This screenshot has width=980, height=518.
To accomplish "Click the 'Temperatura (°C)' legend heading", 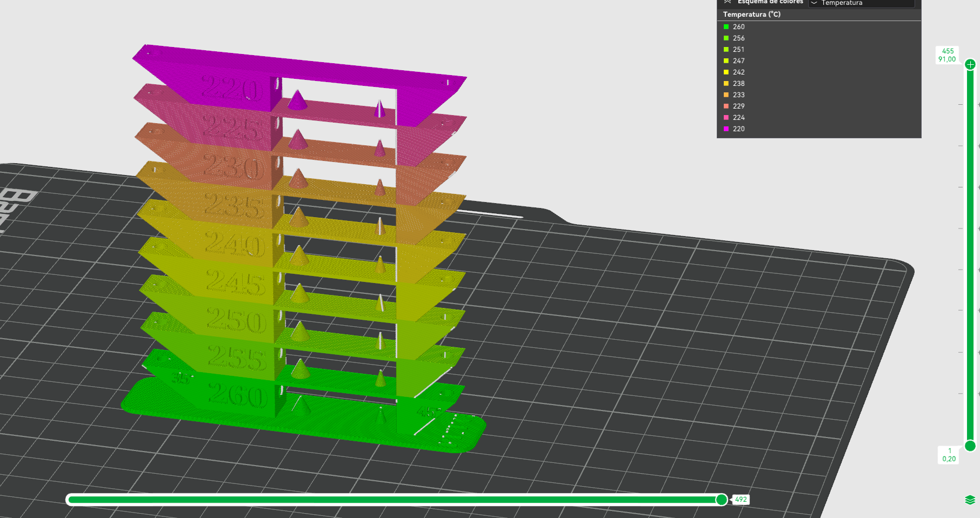I will pos(752,14).
